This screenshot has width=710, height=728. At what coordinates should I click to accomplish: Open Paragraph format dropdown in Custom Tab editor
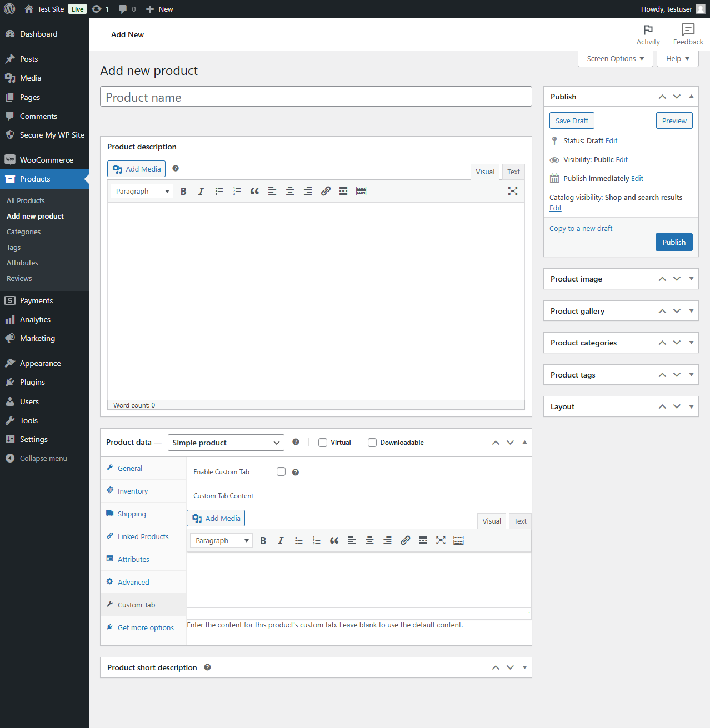point(222,540)
